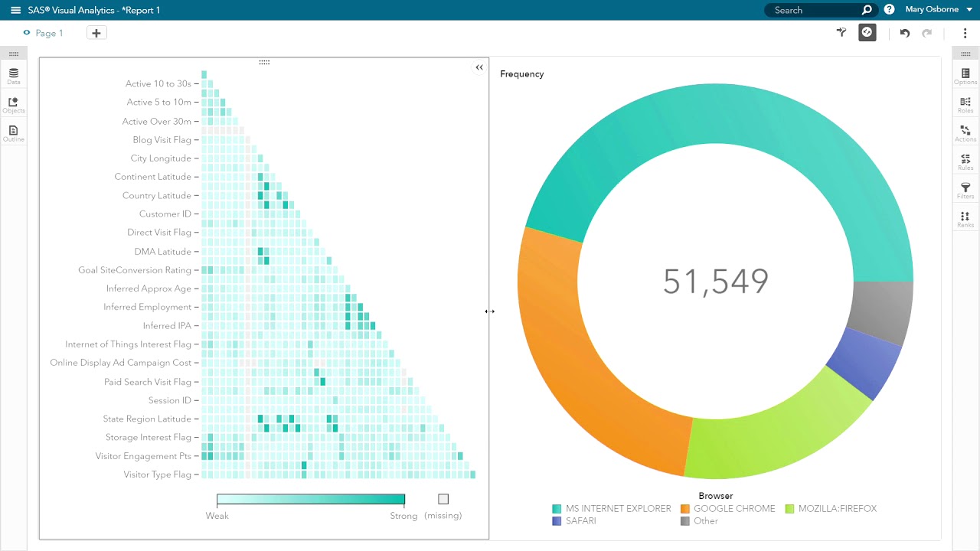The image size is (980, 551).
Task: Click the automatic actions toolbar icon
Action: coord(841,32)
